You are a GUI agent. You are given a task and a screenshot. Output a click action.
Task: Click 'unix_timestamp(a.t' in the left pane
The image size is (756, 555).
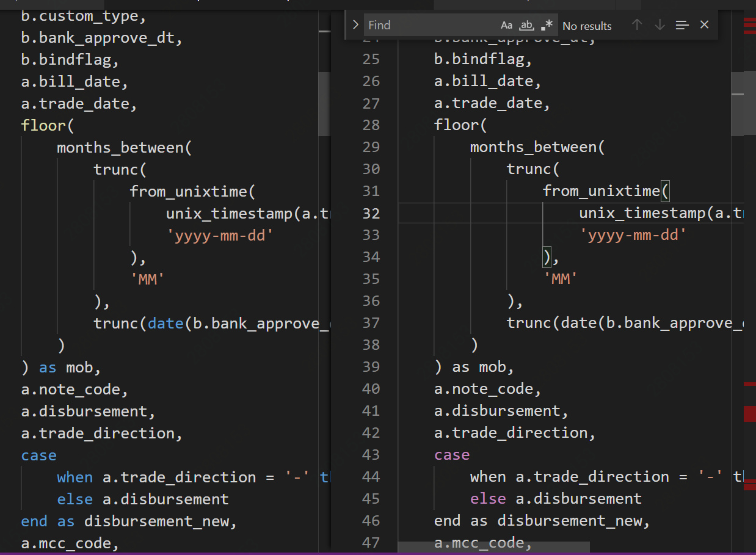pos(247,214)
